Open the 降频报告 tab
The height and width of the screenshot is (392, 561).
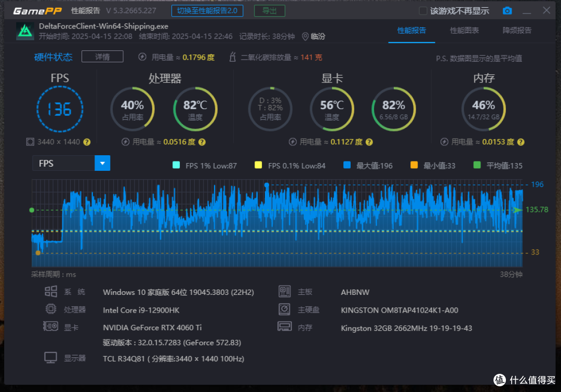click(x=517, y=31)
